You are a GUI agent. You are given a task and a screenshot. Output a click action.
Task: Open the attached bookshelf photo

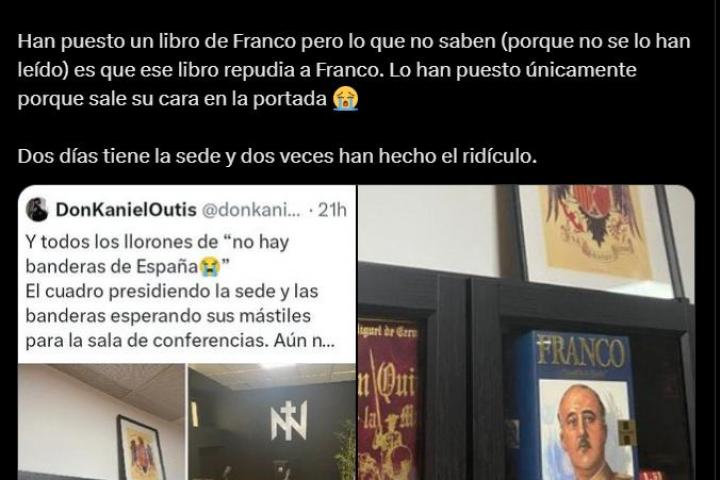click(526, 333)
